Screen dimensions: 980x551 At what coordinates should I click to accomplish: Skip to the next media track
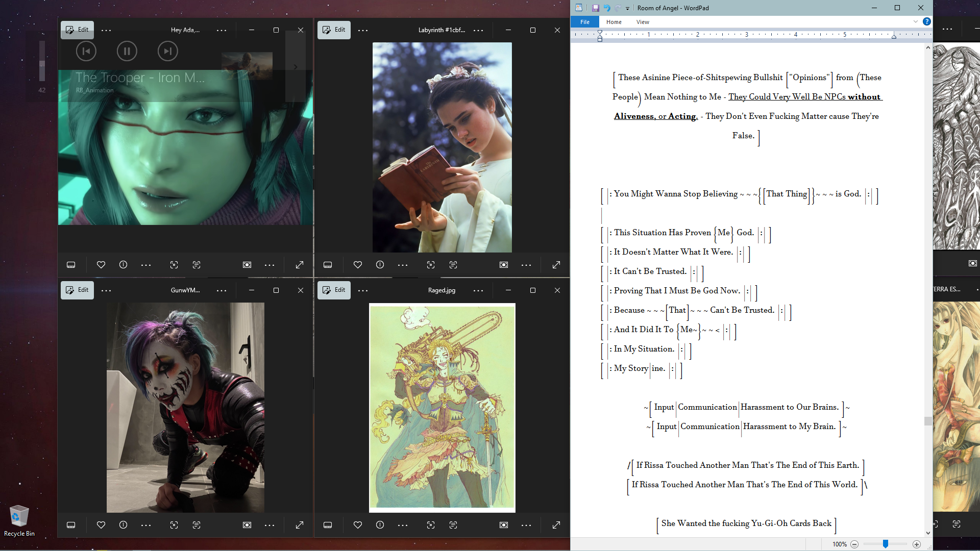click(x=167, y=51)
